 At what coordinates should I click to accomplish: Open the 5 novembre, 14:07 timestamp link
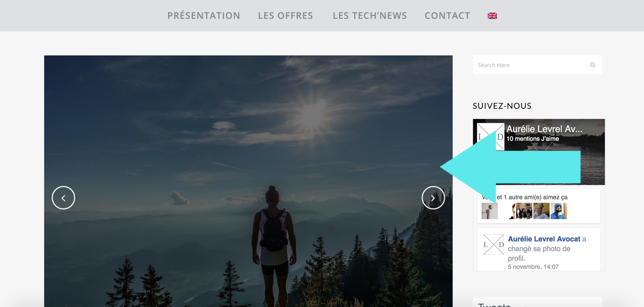pyautogui.click(x=533, y=267)
